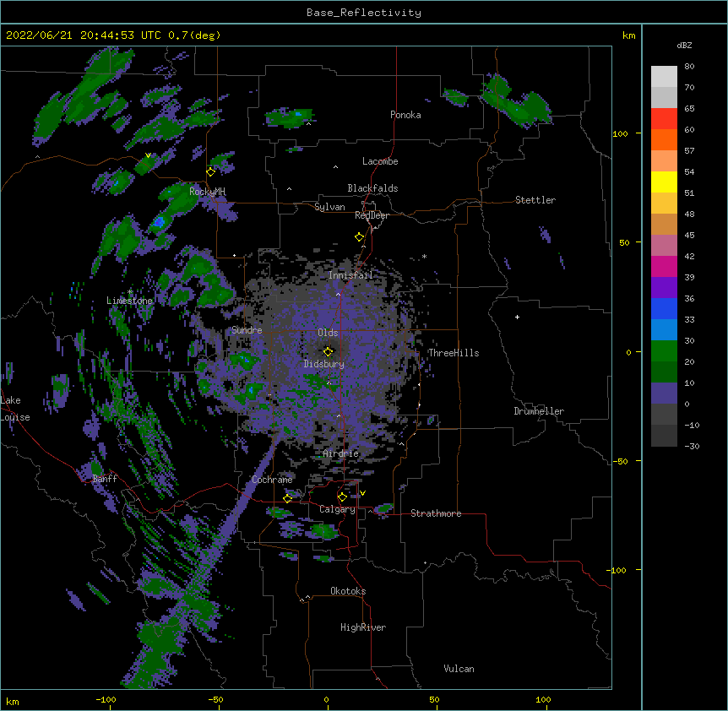Screen dimensions: 728x711
Task: Select the Drumheller label
Action: [x=539, y=411]
